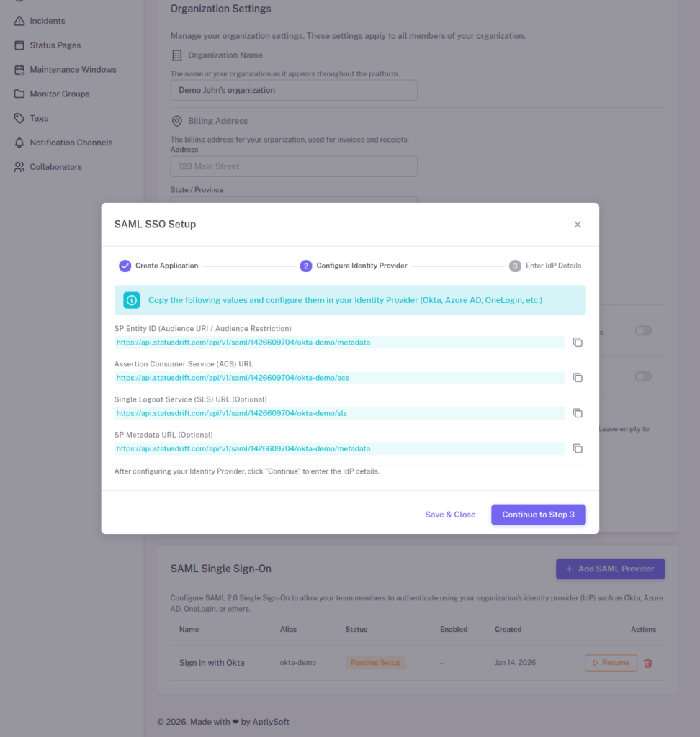
Task: Open Notification Channels via the bell icon
Action: (x=19, y=143)
